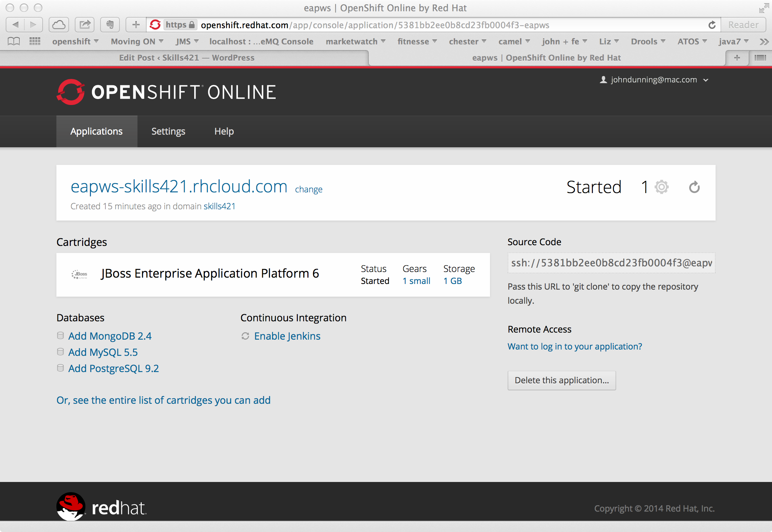The image size is (772, 532).
Task: Click the Add MySQL 5.5 link
Action: (x=103, y=352)
